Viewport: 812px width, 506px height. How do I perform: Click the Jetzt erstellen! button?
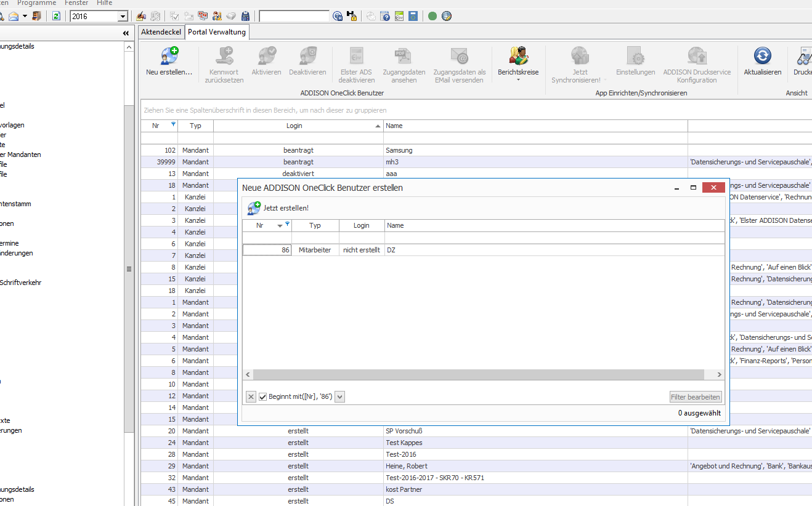click(278, 208)
